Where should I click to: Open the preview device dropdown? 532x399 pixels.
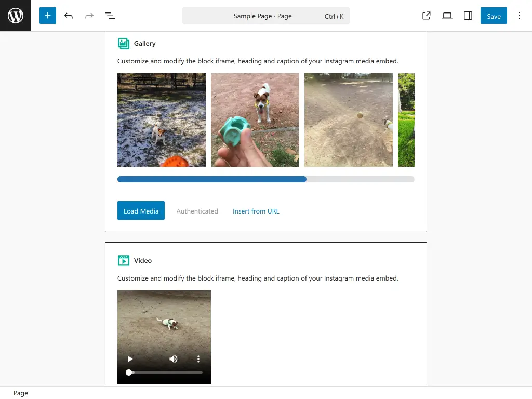click(447, 16)
